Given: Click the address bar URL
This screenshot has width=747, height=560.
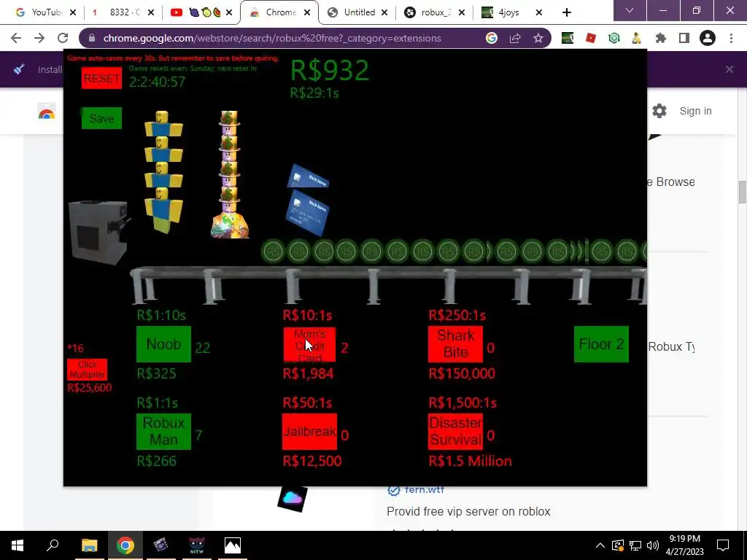Looking at the screenshot, I should click(272, 38).
